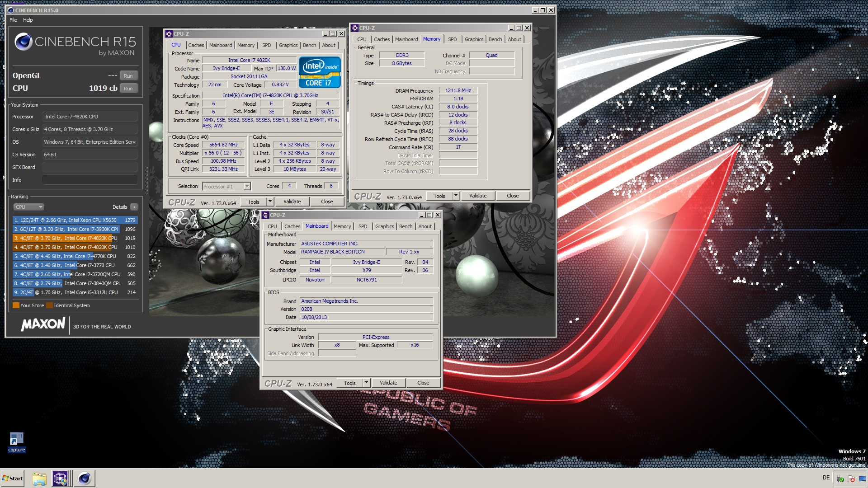The width and height of the screenshot is (868, 488).
Task: Click the GFX Board field
Action: tap(90, 167)
